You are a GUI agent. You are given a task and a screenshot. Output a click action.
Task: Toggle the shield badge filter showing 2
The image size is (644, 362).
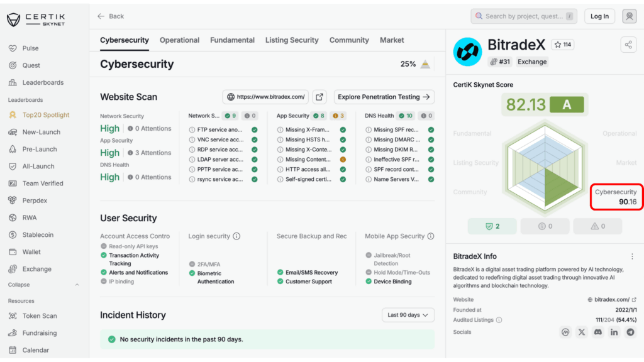[492, 226]
